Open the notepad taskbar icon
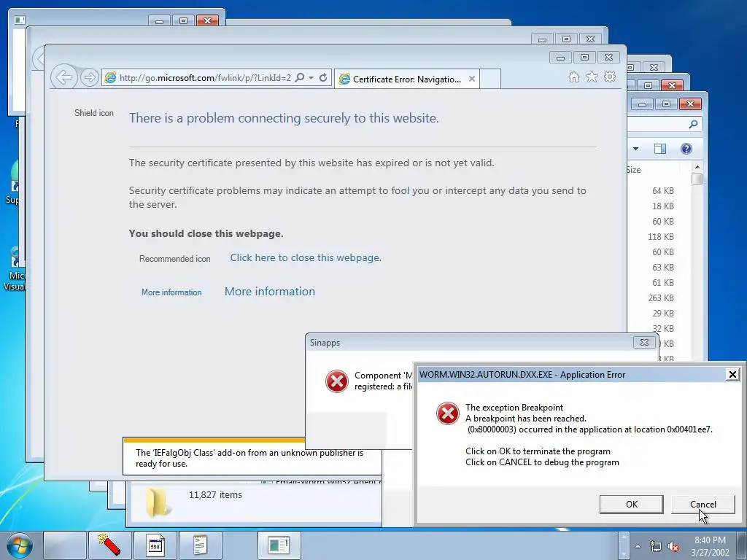 (x=200, y=545)
